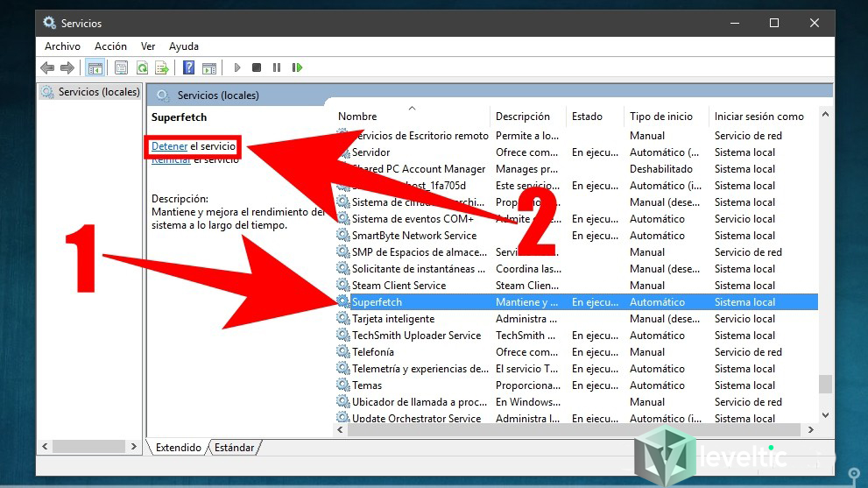Open Help with the blue question mark icon

click(188, 67)
